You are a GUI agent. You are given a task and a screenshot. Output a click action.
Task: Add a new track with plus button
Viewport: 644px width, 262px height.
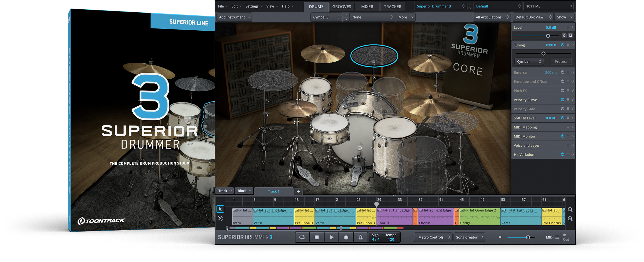298,191
